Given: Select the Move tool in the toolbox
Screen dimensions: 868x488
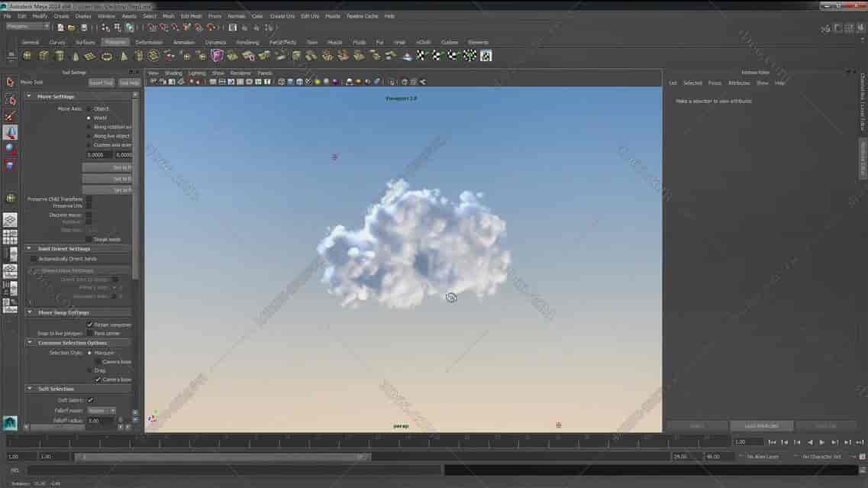Looking at the screenshot, I should [10, 131].
